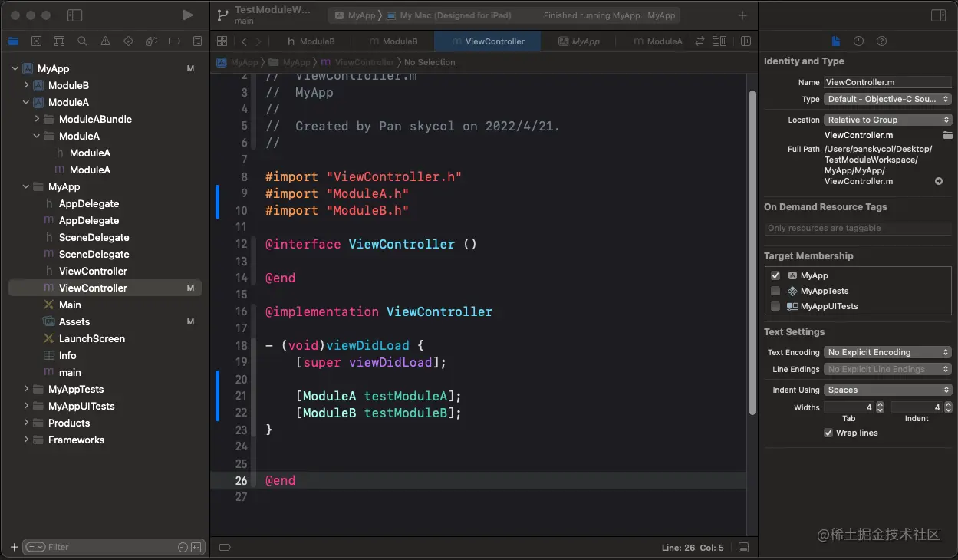This screenshot has height=560, width=958.
Task: Collapse the ModuleA project
Action: 25,102
